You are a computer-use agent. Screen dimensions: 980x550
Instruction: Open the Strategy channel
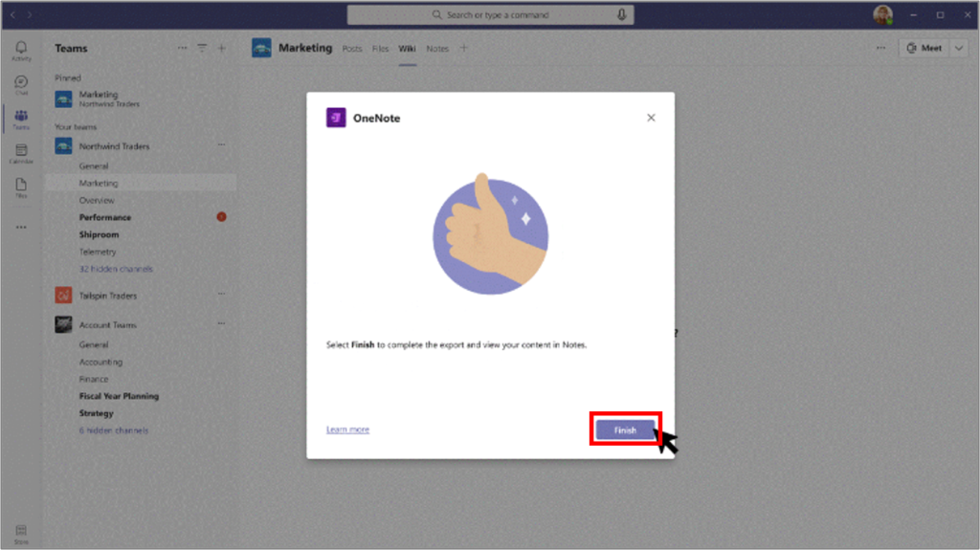point(97,413)
